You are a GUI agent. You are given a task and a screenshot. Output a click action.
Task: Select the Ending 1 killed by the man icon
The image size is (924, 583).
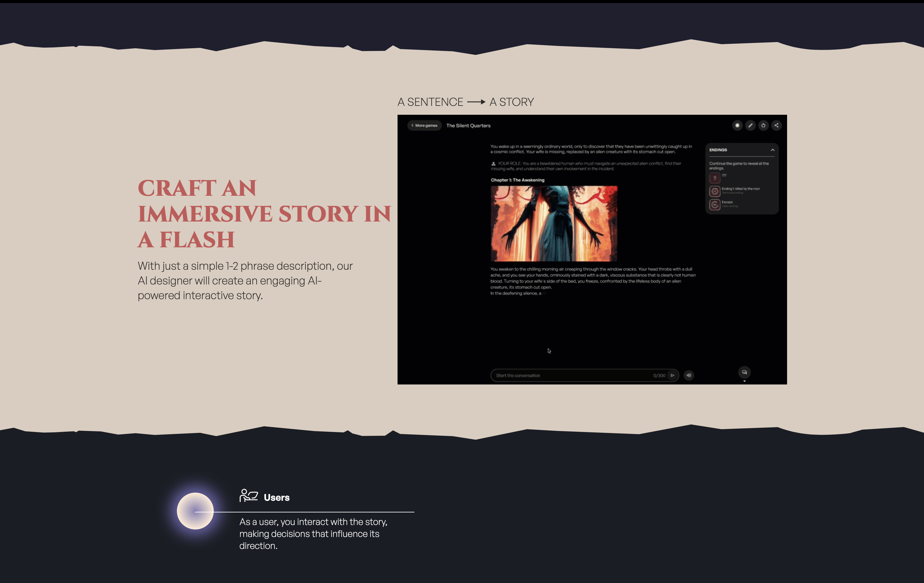(x=715, y=191)
